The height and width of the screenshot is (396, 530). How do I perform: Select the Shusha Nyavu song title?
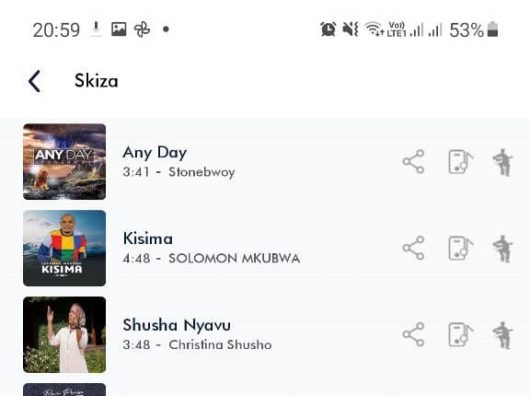pos(177,325)
